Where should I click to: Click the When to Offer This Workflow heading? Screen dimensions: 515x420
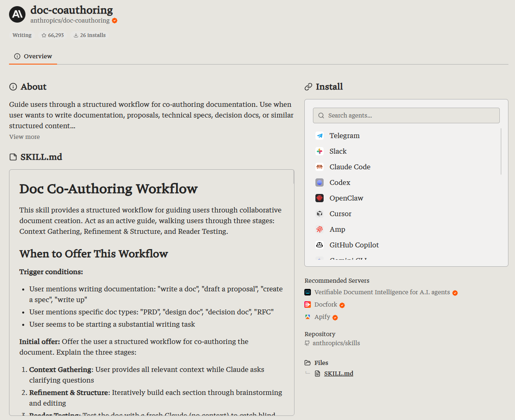click(x=94, y=254)
